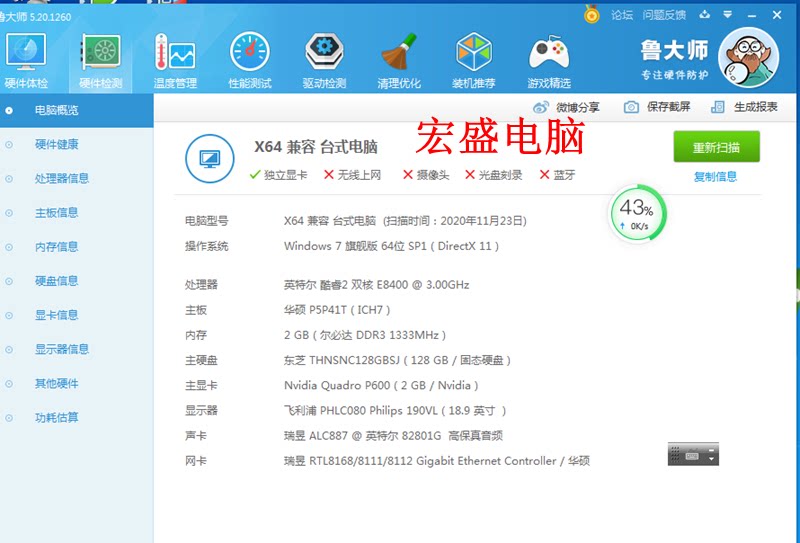The image size is (800, 543).
Task: Click the 独立显卡 check status indicator
Action: pyautogui.click(x=279, y=175)
